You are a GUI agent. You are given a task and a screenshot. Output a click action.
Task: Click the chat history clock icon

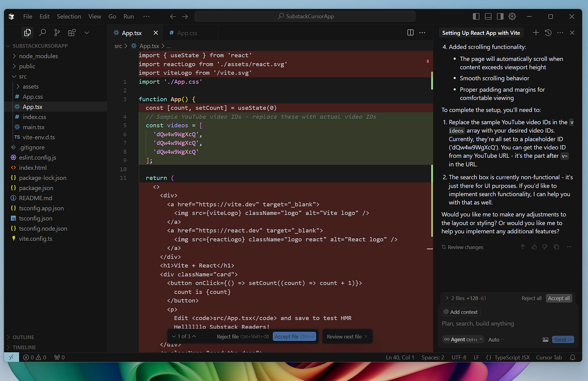(x=548, y=33)
